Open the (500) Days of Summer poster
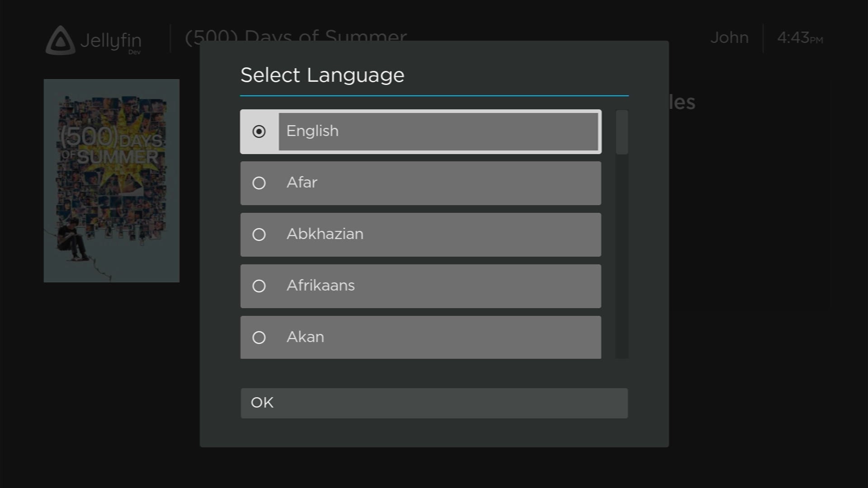 click(x=112, y=181)
